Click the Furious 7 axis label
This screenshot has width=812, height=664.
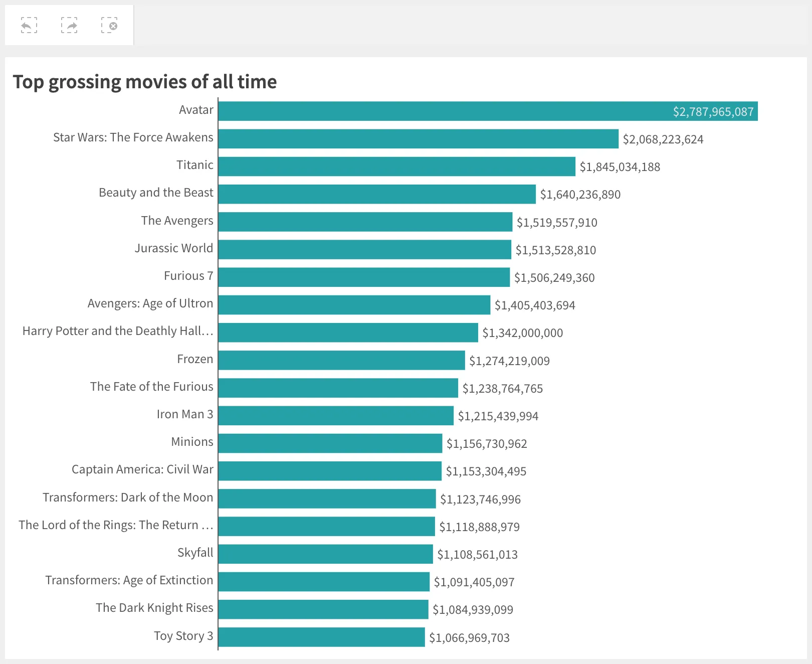pos(188,275)
